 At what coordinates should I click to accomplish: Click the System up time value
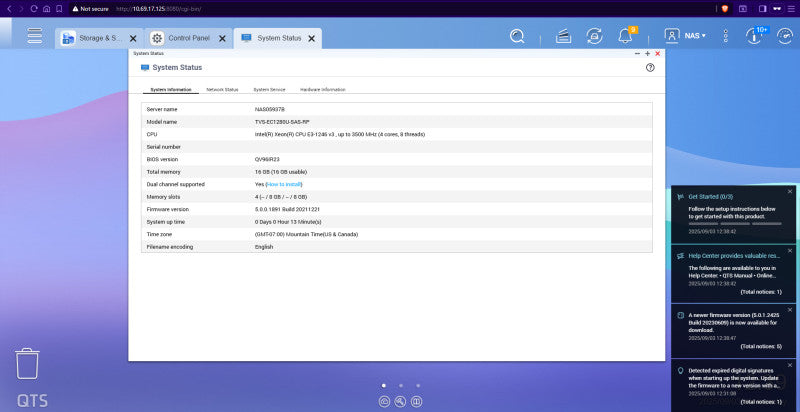288,222
